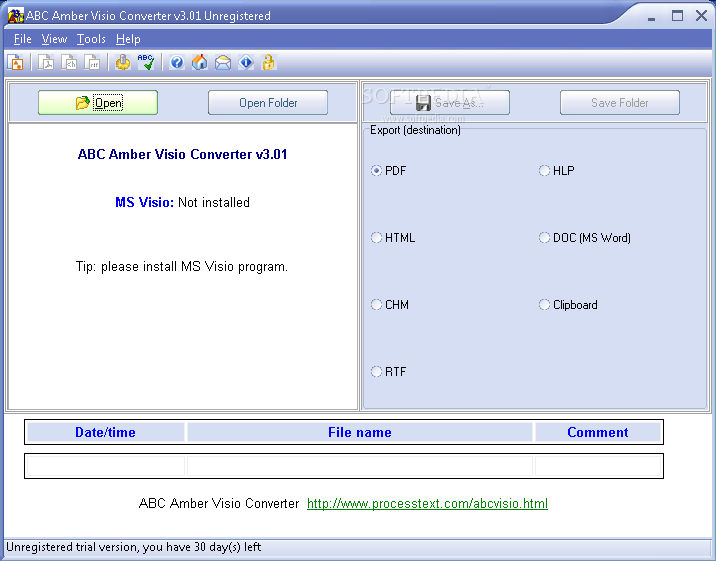This screenshot has width=716, height=561.
Task: Maximize the converter window
Action: (677, 16)
